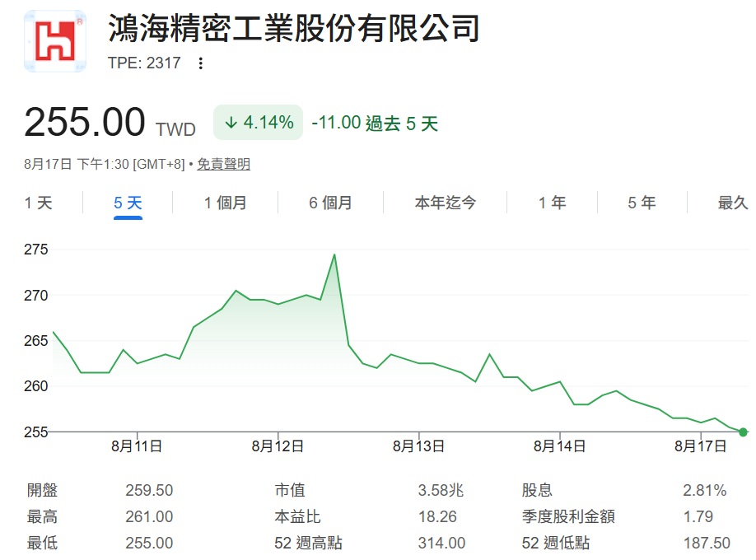
Task: Click the chart peak near 8月12日
Action: click(x=334, y=255)
